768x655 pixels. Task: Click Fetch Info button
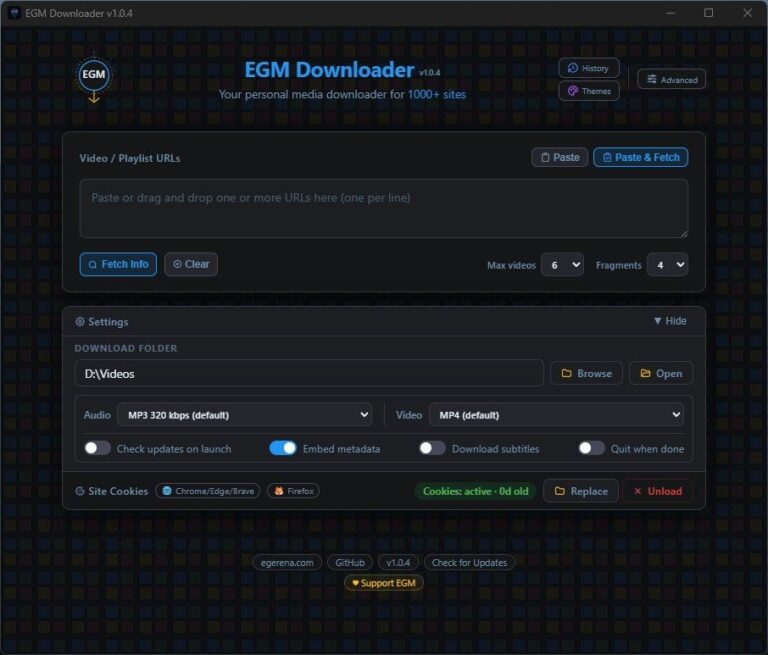tap(118, 265)
